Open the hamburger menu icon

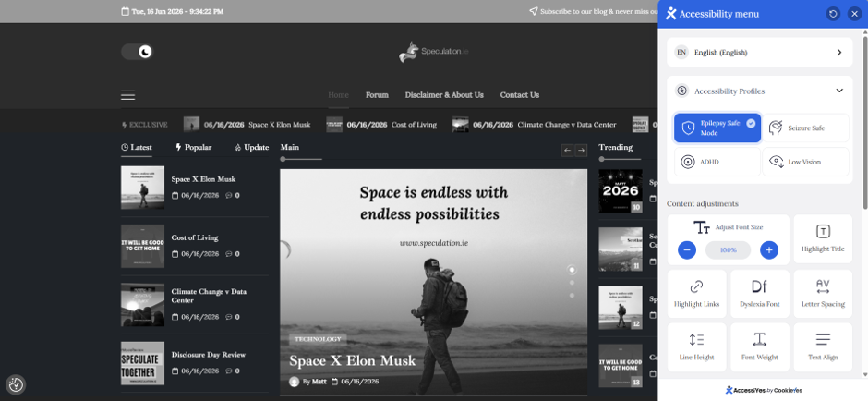tap(127, 95)
